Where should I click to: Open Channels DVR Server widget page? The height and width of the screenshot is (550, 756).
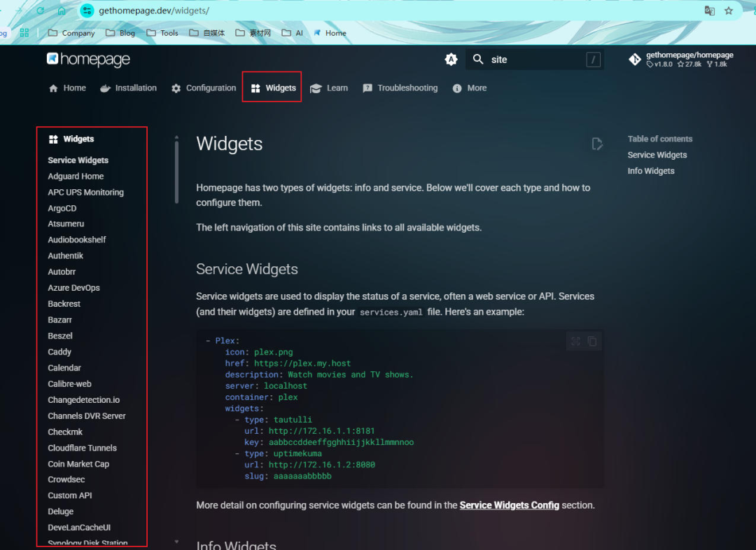(x=87, y=416)
